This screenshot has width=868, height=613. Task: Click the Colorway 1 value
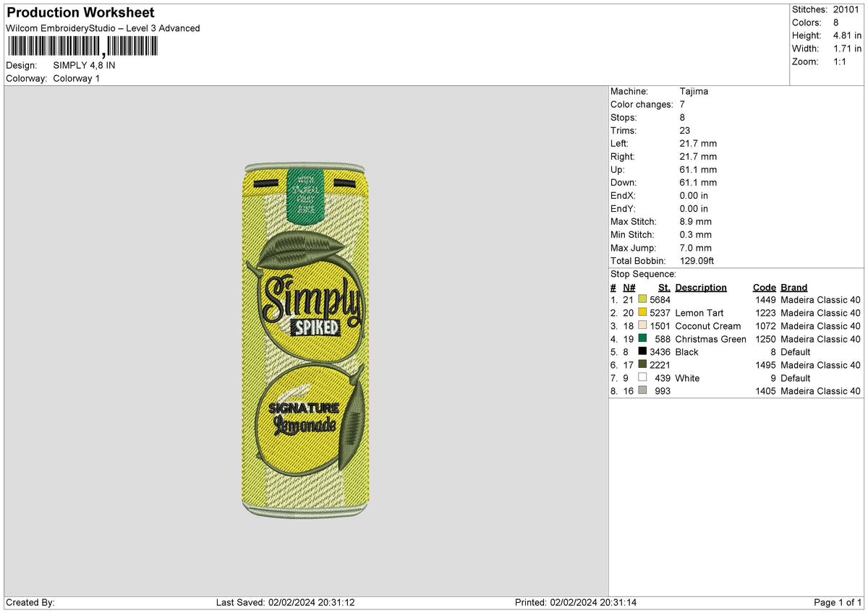[x=77, y=78]
